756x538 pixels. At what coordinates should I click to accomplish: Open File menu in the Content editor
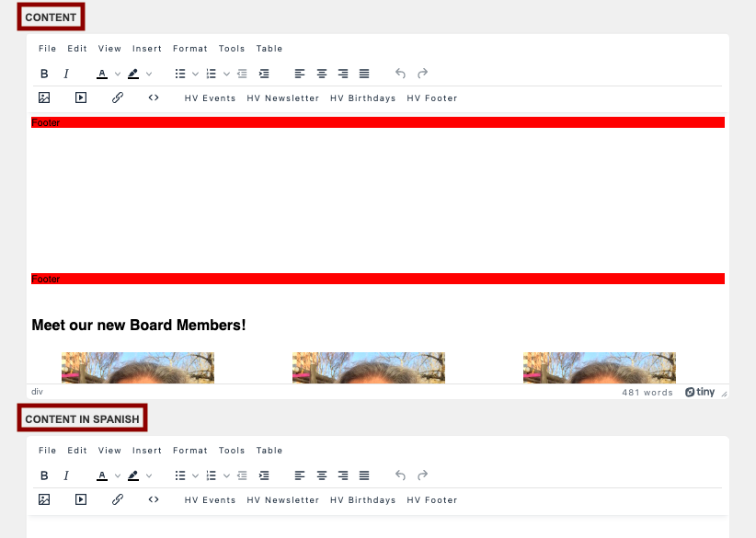(x=47, y=49)
